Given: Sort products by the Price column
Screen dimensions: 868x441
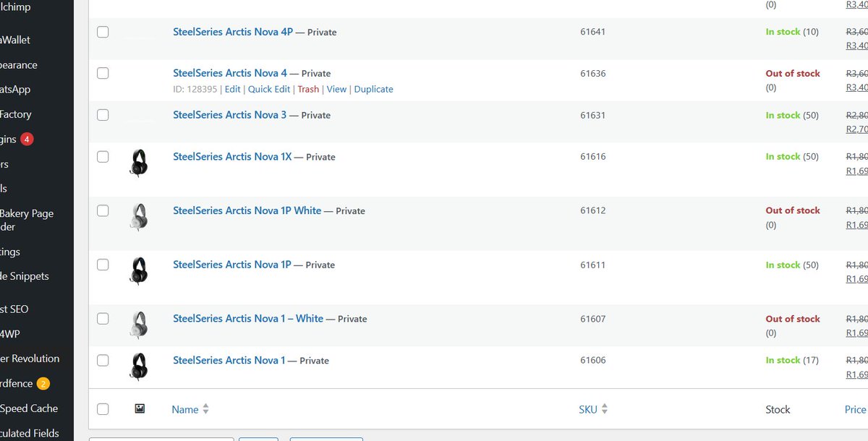Looking at the screenshot, I should coord(856,409).
